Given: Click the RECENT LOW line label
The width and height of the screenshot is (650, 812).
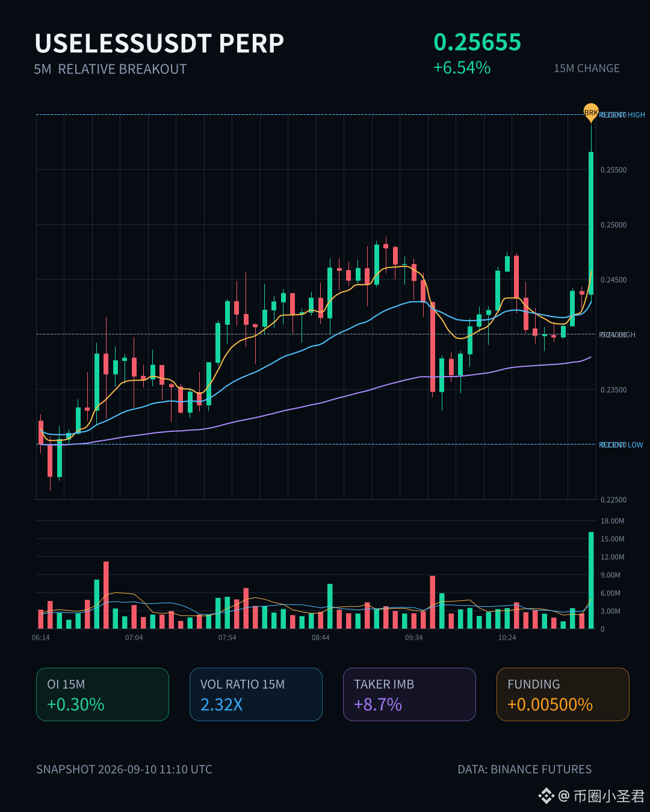Looking at the screenshot, I should (621, 445).
